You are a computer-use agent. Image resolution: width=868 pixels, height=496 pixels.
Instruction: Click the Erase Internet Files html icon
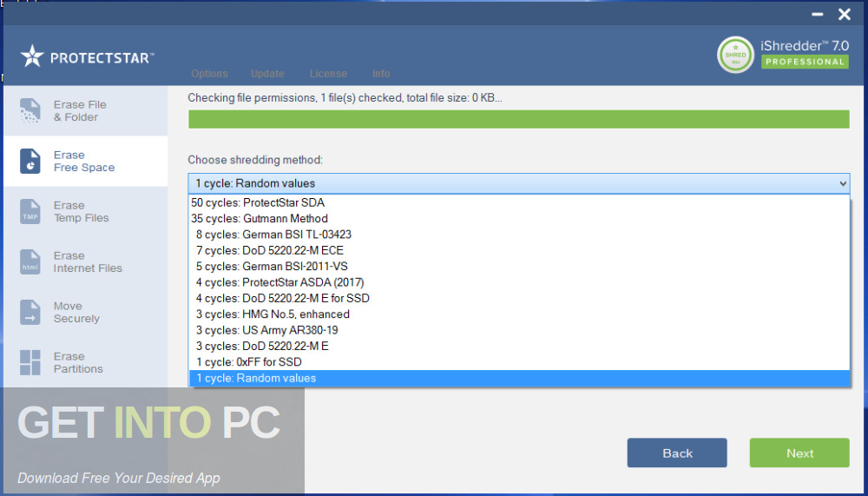pyautogui.click(x=30, y=262)
